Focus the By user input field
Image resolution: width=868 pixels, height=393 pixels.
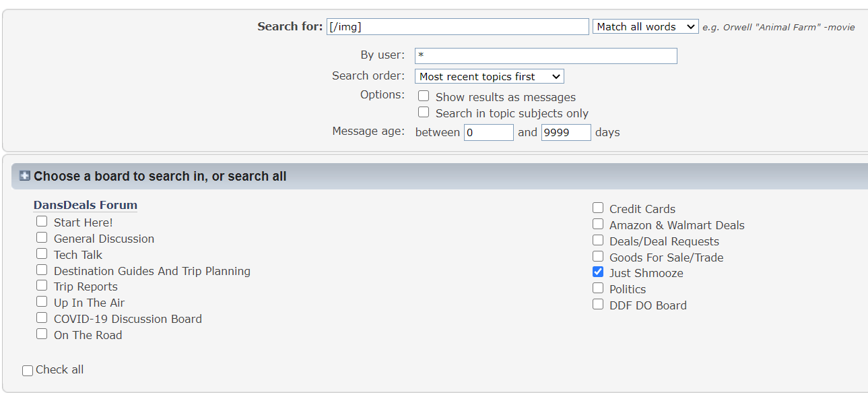coord(546,55)
